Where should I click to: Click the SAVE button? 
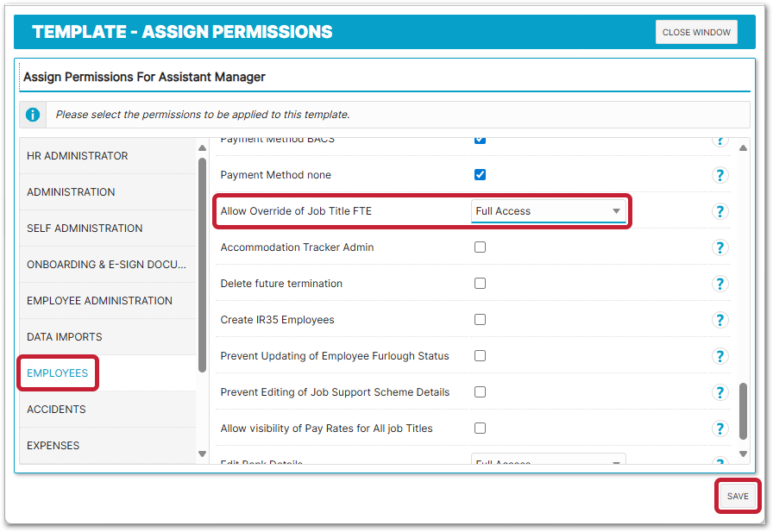click(738, 497)
